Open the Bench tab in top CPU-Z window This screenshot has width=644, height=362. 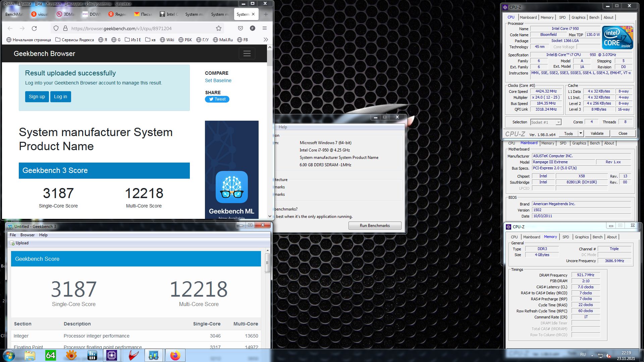(x=594, y=17)
